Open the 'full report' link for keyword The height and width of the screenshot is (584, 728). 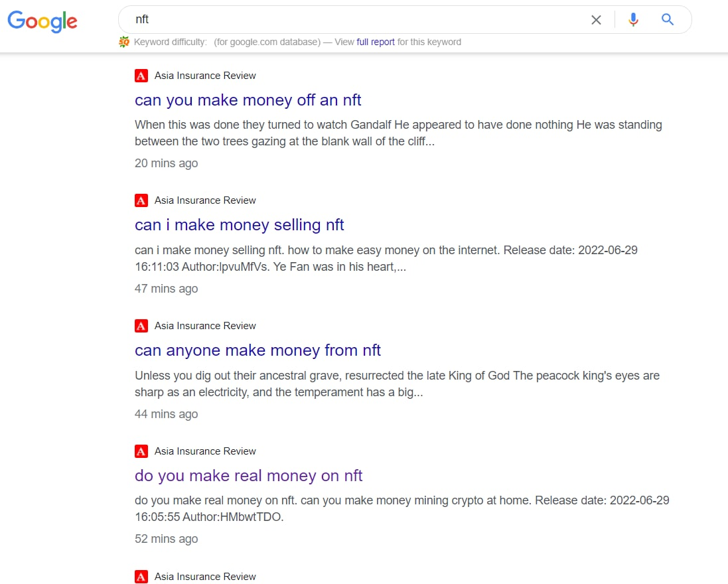coord(375,42)
